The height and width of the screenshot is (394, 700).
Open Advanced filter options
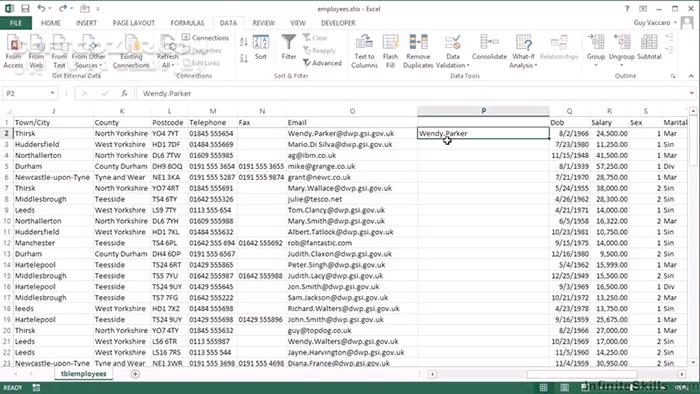[322, 63]
